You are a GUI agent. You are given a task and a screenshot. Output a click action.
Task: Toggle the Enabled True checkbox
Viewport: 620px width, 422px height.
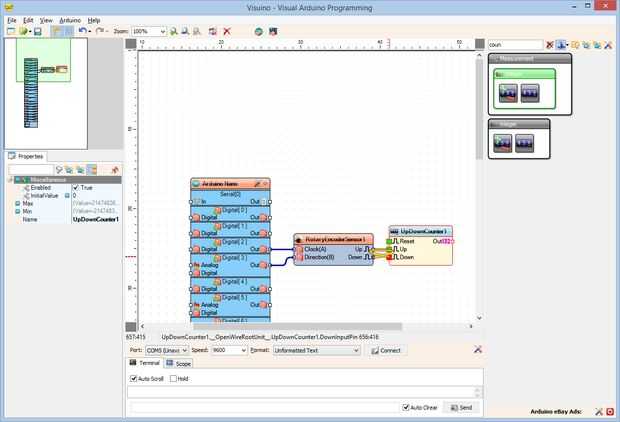point(76,187)
